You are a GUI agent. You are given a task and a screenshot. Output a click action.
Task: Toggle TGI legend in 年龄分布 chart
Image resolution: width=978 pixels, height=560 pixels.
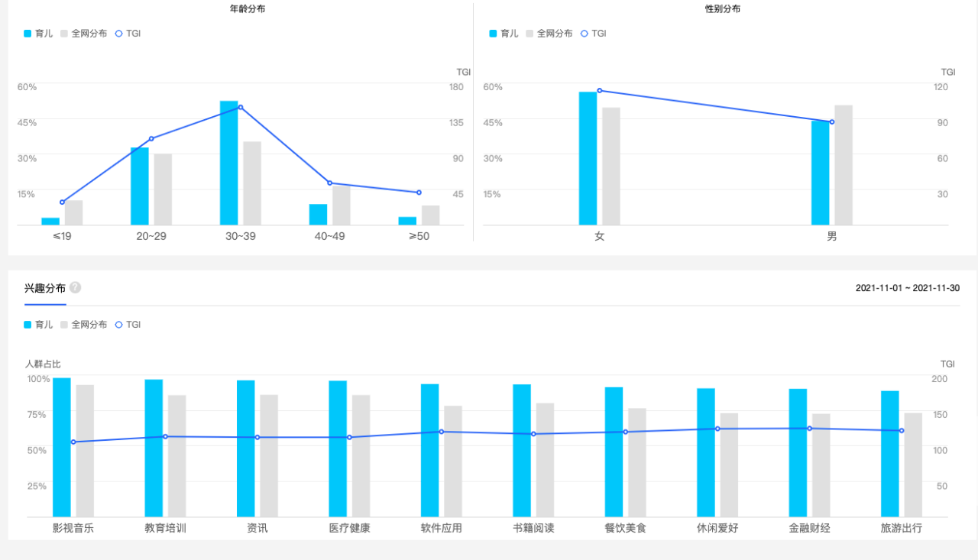(x=128, y=34)
